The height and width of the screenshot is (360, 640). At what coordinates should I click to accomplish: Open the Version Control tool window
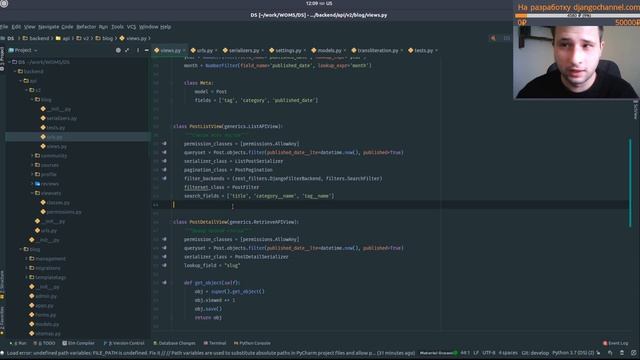[124, 343]
